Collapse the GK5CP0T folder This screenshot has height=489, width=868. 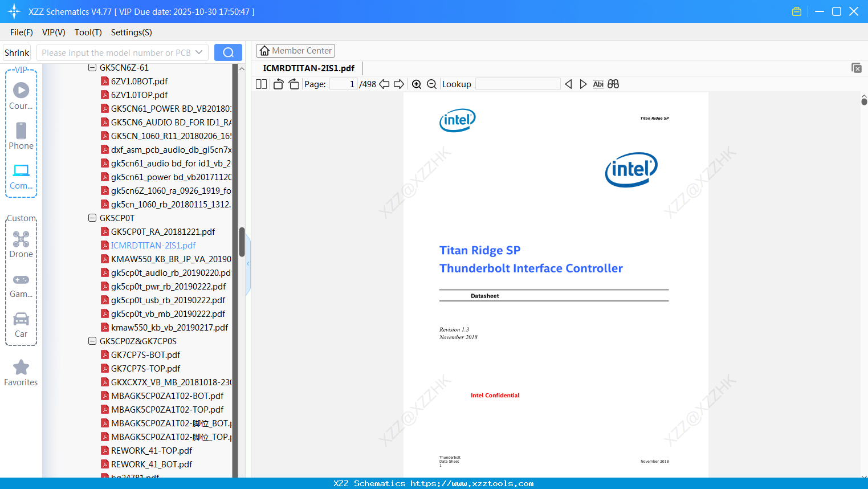click(92, 218)
